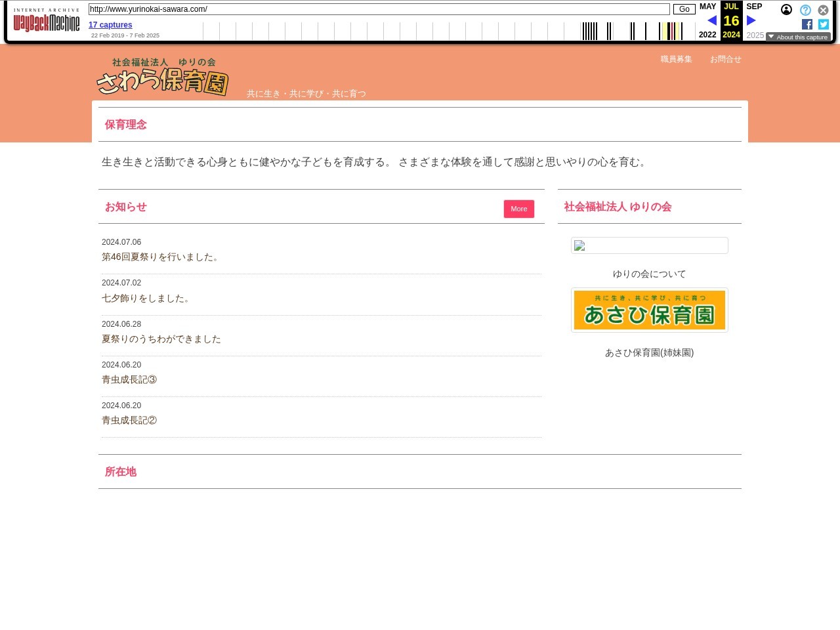The image size is (840, 630).
Task: Open the 七夕飾りをしました news link
Action: 148,299
